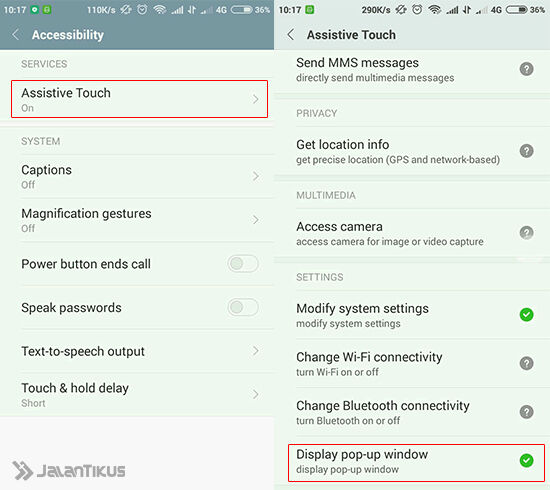Screen dimensions: 550x490
Task: Uncheck Display pop-up window green checkmark
Action: 526,461
